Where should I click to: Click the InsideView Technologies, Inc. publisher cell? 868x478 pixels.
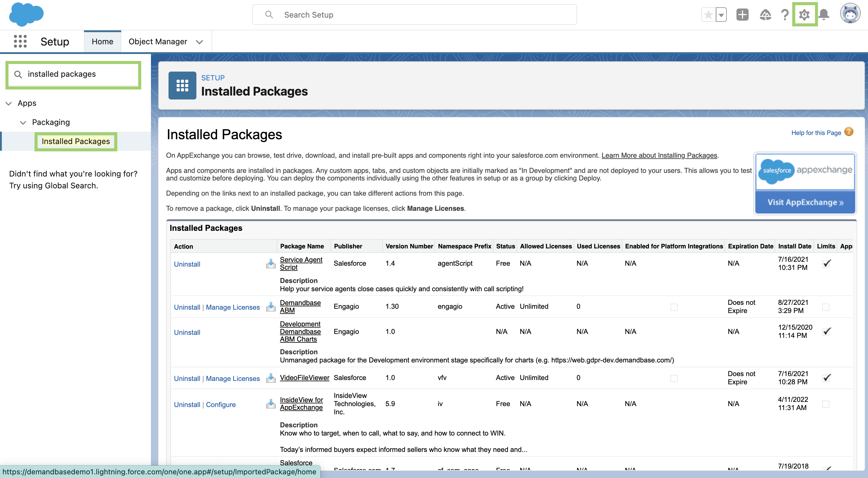(355, 403)
